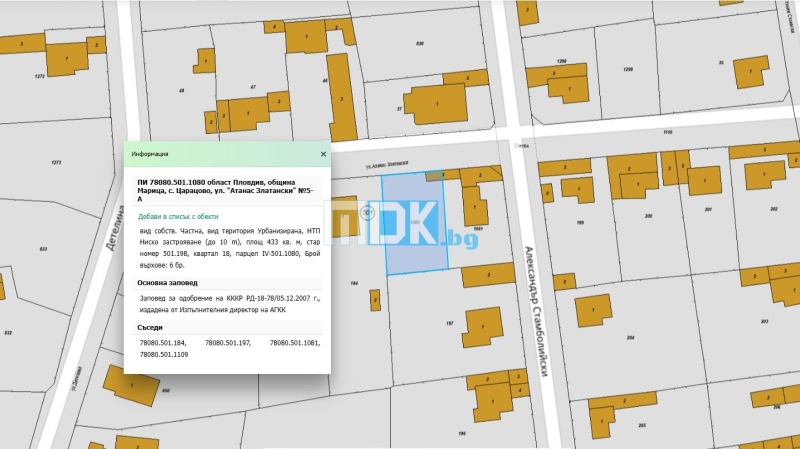Open neighbor parcel 78080.501.184 in list
This screenshot has width=800, height=449.
click(162, 343)
